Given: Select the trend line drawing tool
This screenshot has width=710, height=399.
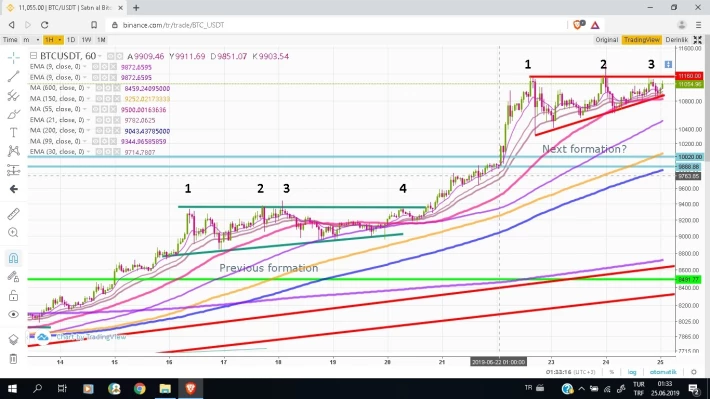Looking at the screenshot, I should (13, 76).
